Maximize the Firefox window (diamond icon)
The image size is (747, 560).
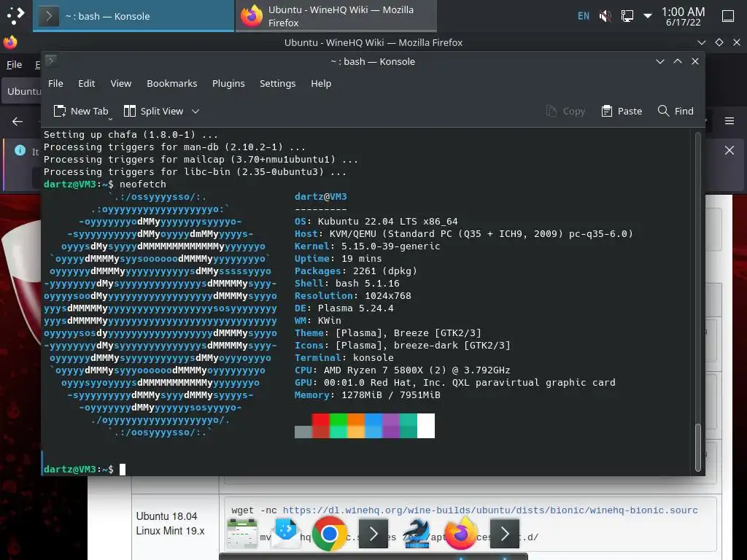pos(719,42)
